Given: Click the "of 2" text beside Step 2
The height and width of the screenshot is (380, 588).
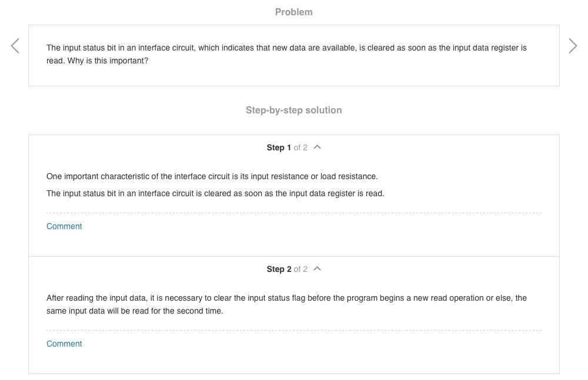Looking at the screenshot, I should (300, 269).
